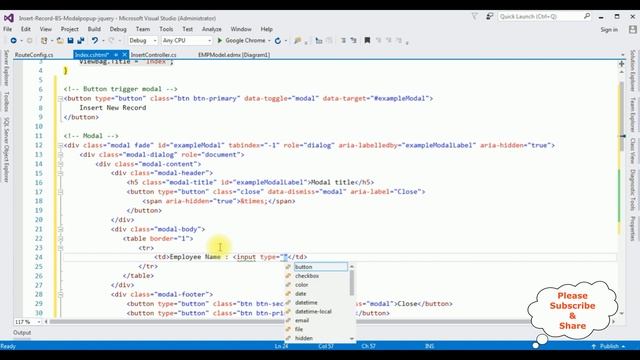Collapse the button element at line 7
The image size is (640, 360).
tap(60, 98)
